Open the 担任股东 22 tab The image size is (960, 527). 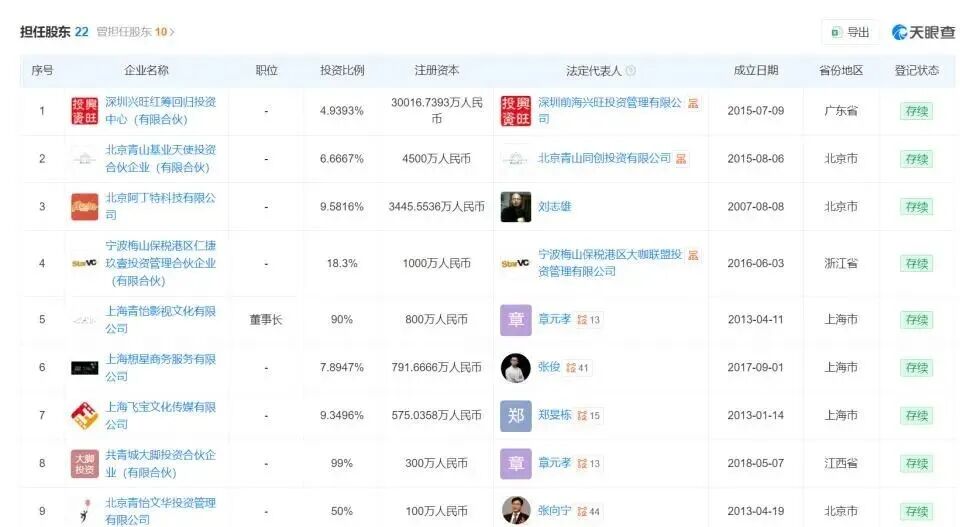[x=54, y=32]
